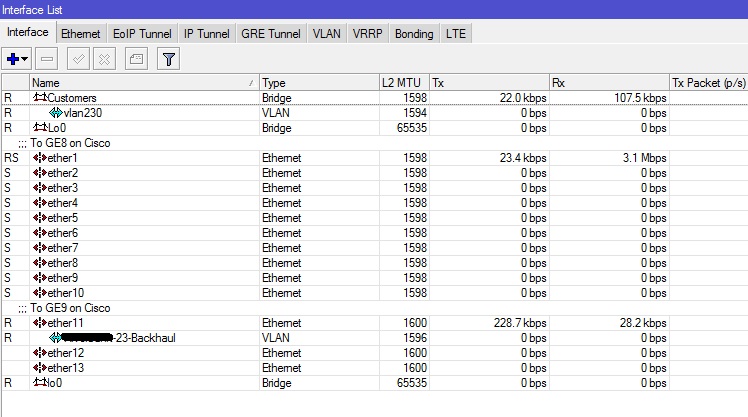The height and width of the screenshot is (417, 748).
Task: Open the VLAN tab
Action: click(326, 33)
